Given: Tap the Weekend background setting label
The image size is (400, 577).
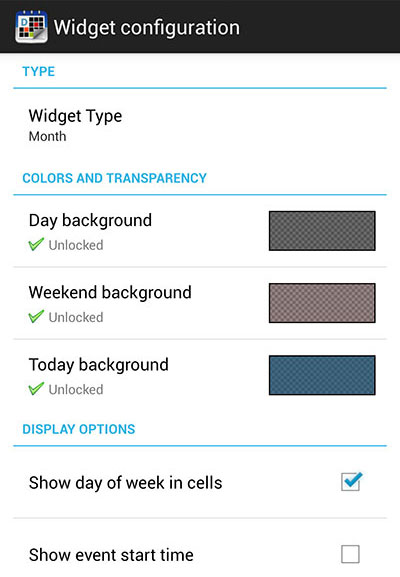Looking at the screenshot, I should 110,293.
